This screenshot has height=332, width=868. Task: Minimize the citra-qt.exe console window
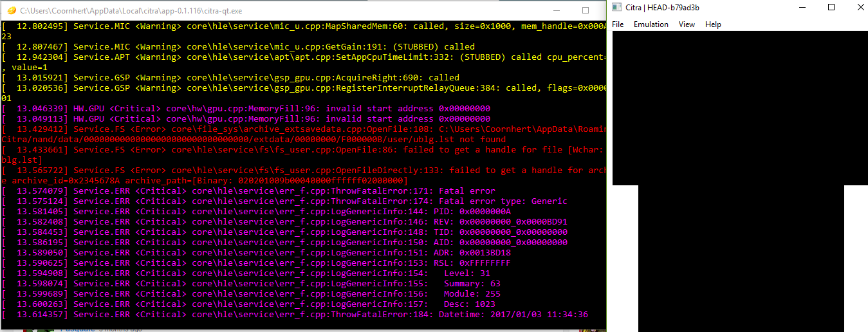(x=556, y=10)
